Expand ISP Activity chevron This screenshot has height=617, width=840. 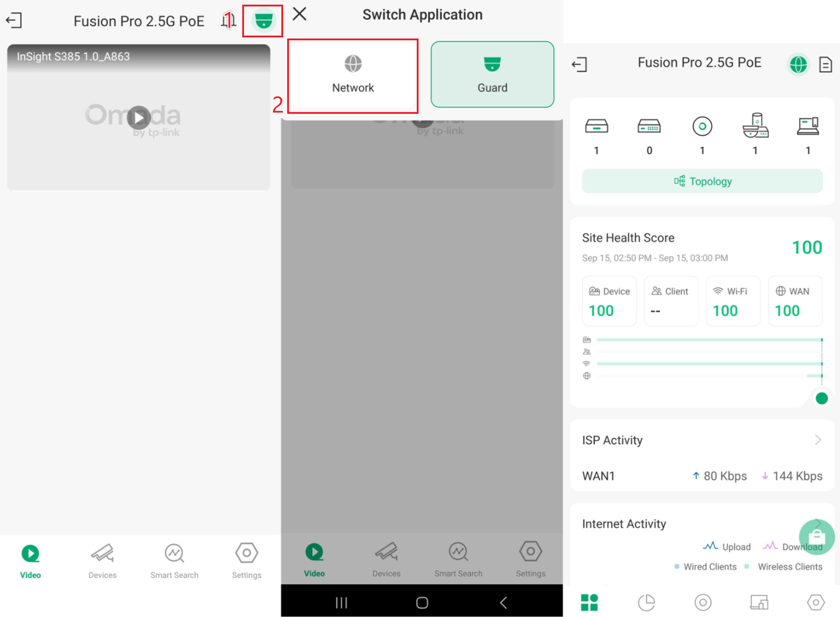(818, 440)
